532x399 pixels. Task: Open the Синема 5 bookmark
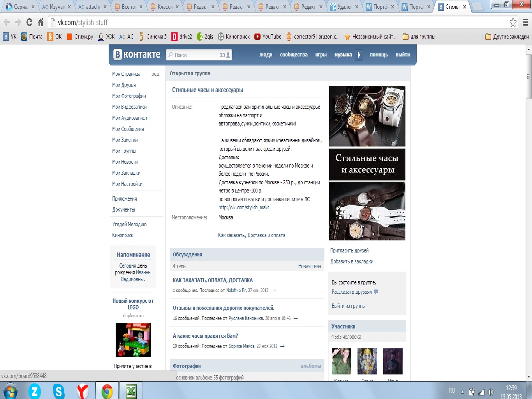coord(153,37)
